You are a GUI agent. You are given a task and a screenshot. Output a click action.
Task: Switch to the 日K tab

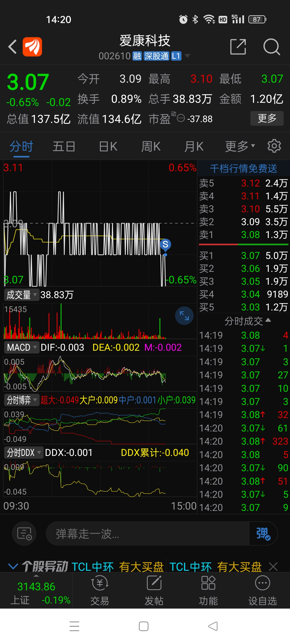108,147
